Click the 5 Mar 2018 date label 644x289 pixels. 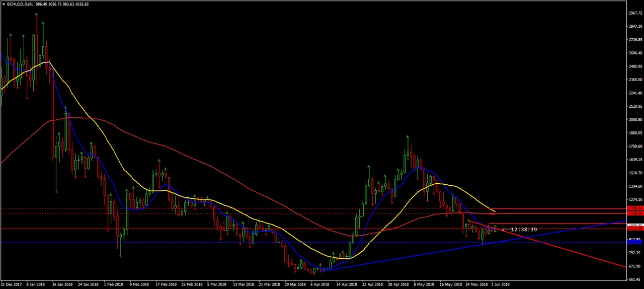click(217, 284)
